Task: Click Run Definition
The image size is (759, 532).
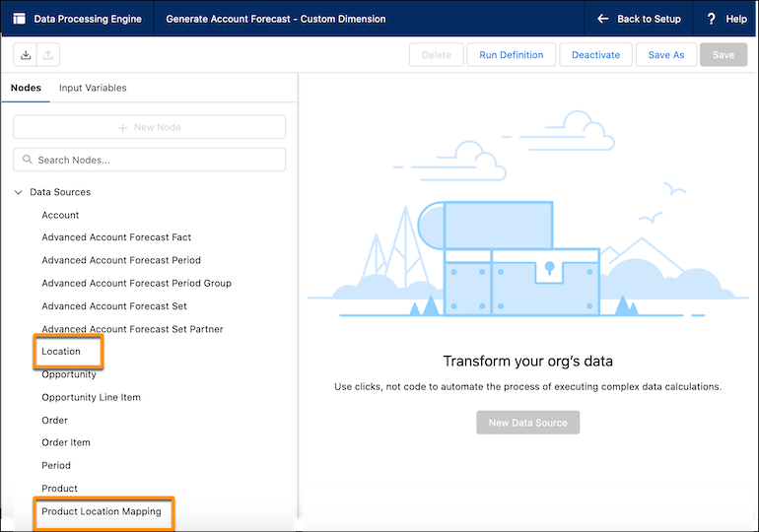Action: click(x=512, y=54)
